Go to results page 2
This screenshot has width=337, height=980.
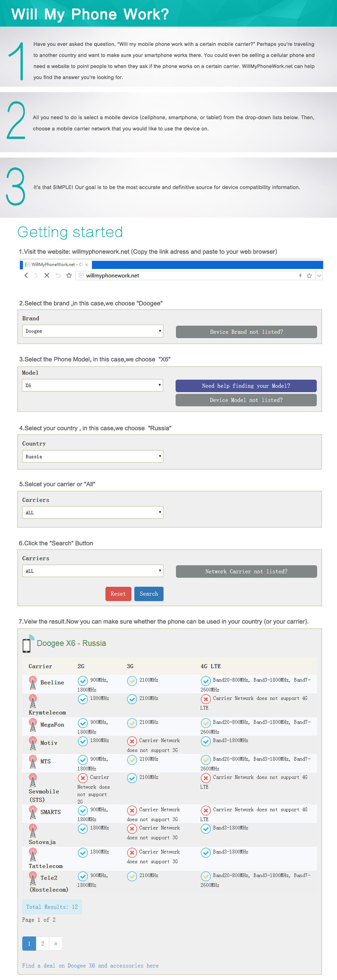[43, 943]
